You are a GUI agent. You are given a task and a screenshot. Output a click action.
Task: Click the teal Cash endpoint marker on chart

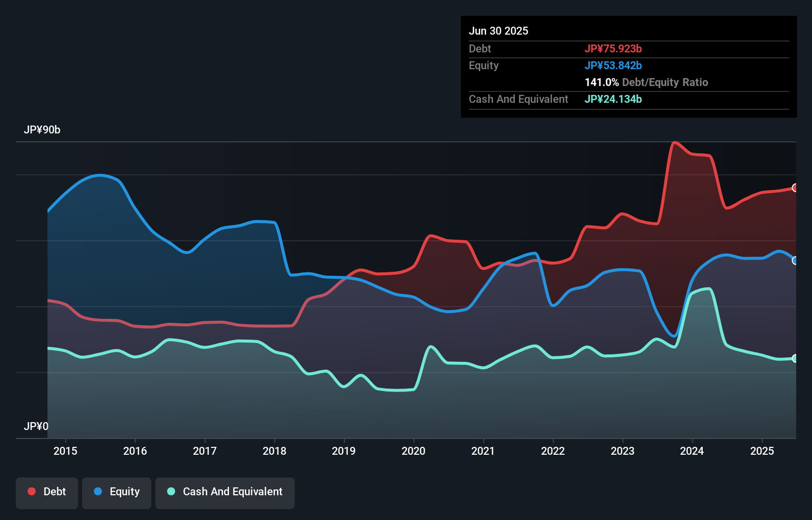(x=795, y=358)
